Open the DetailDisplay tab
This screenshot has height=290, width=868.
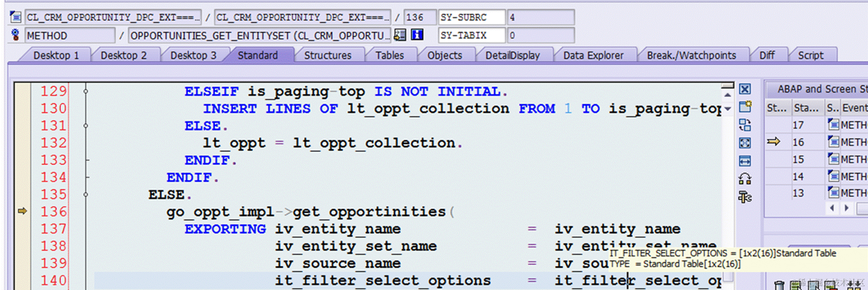click(512, 55)
